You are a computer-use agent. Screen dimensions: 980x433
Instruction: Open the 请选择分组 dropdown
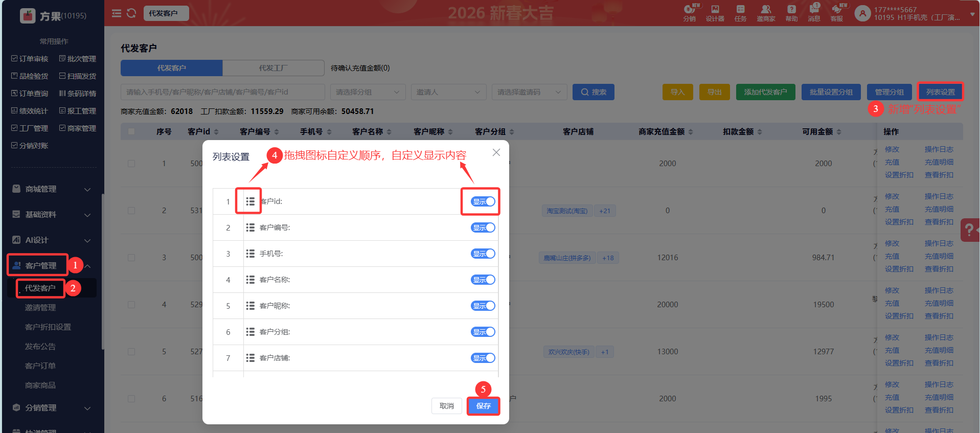(368, 92)
